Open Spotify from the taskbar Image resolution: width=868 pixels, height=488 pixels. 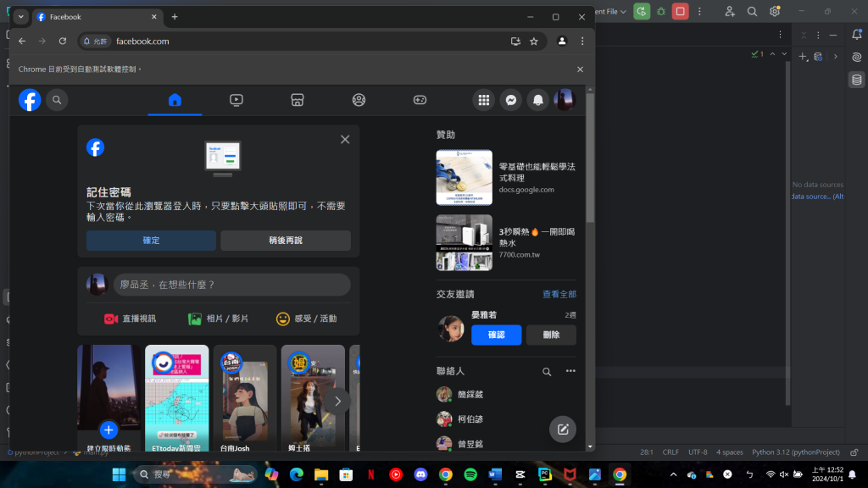coord(470,474)
